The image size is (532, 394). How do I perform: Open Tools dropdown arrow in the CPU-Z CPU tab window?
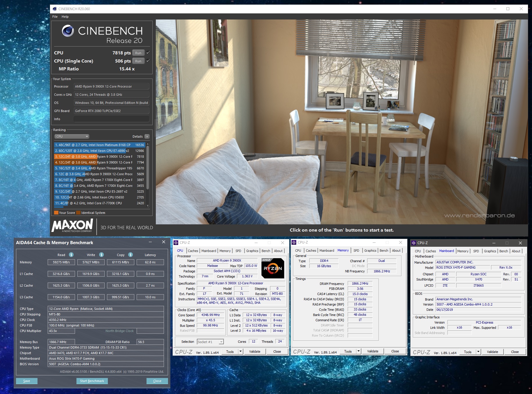point(240,352)
